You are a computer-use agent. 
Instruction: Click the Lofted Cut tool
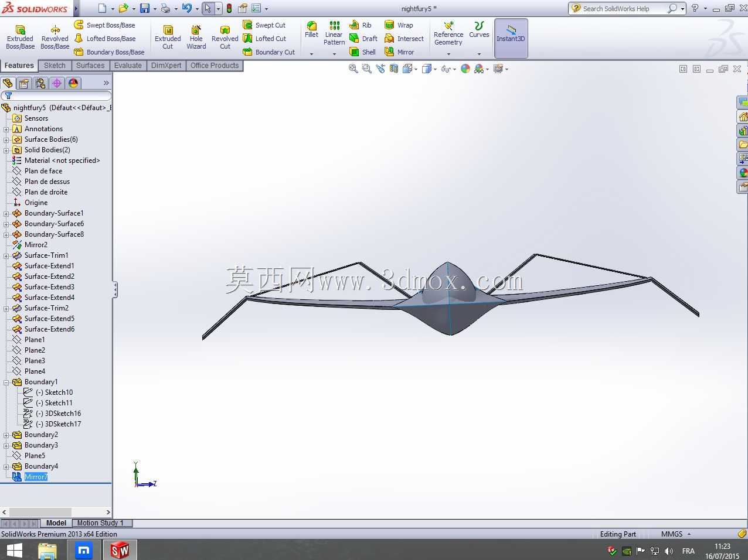point(264,38)
